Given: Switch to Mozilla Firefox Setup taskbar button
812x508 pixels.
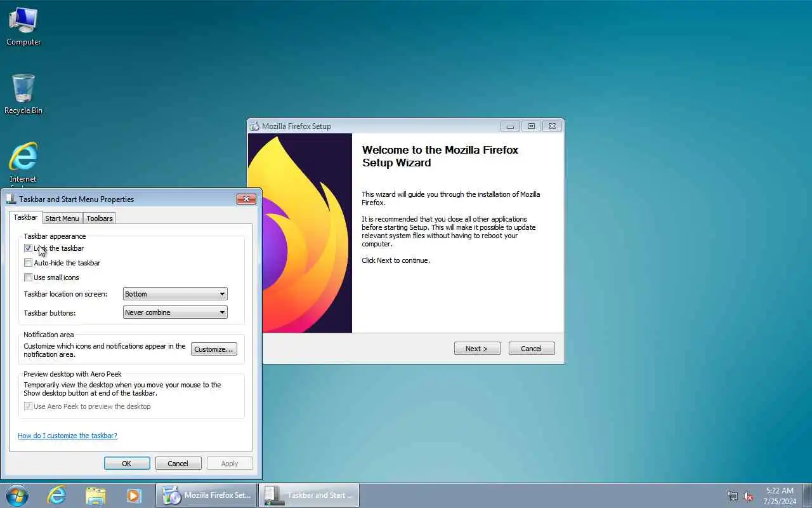Looking at the screenshot, I should pos(206,495).
